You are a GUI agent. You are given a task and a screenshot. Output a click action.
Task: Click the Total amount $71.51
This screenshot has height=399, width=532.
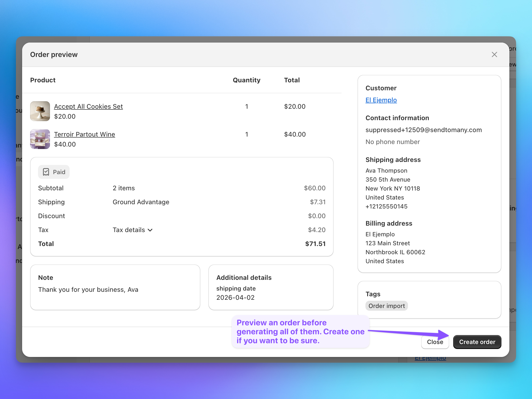pos(315,244)
